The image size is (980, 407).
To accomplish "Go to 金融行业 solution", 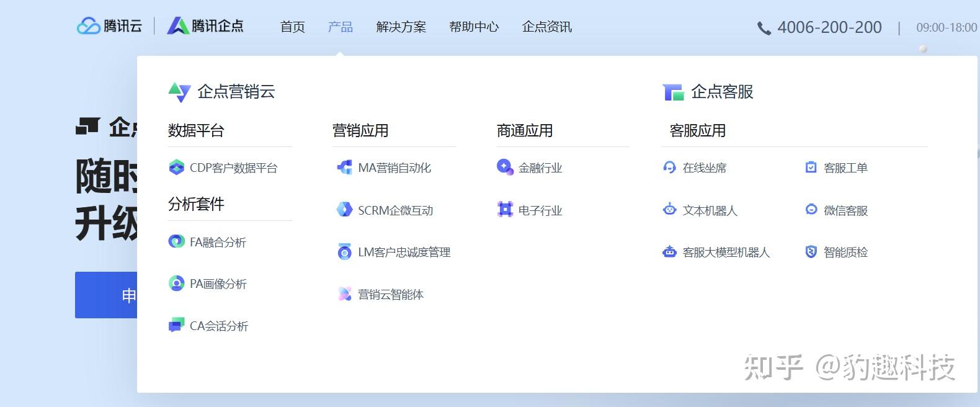I will (540, 168).
